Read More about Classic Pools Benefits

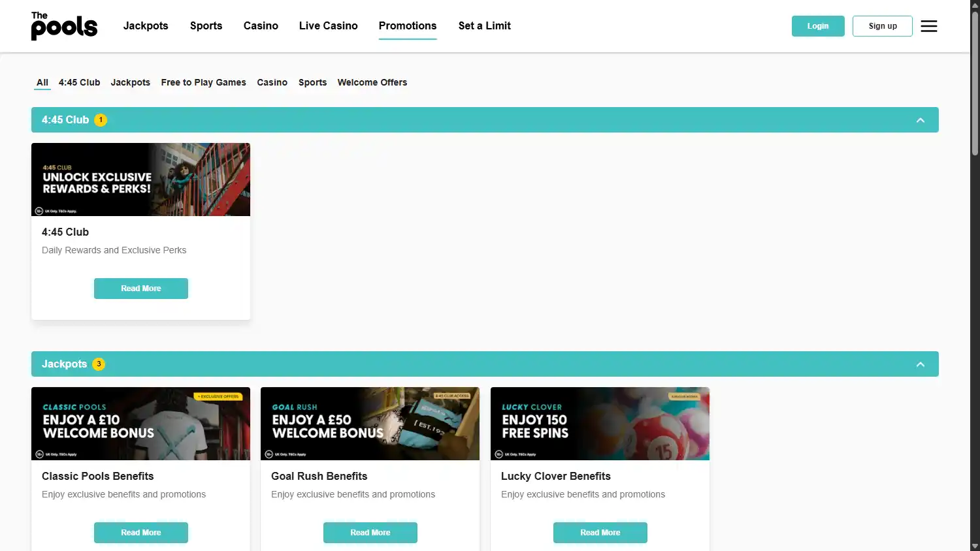tap(141, 533)
